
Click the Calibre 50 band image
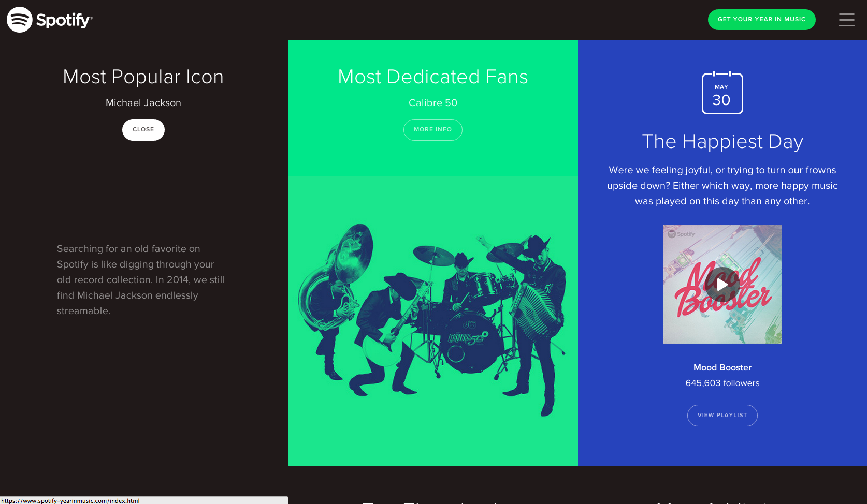tap(433, 320)
